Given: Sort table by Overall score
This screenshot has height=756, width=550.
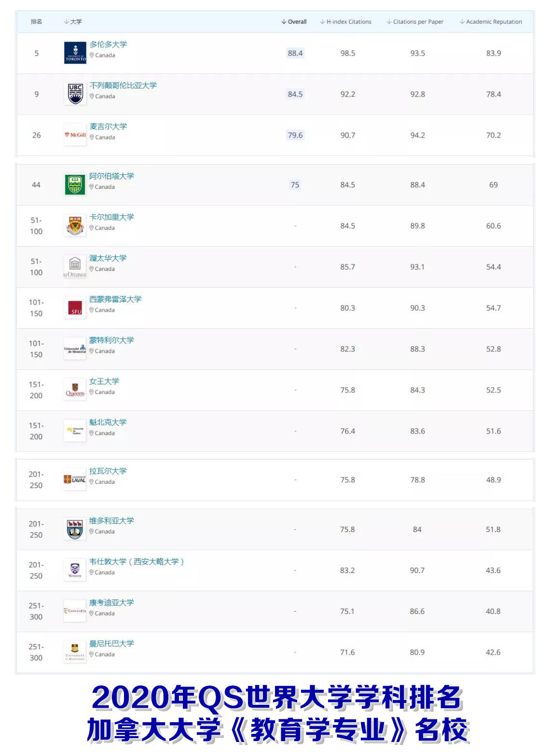Looking at the screenshot, I should pyautogui.click(x=294, y=22).
